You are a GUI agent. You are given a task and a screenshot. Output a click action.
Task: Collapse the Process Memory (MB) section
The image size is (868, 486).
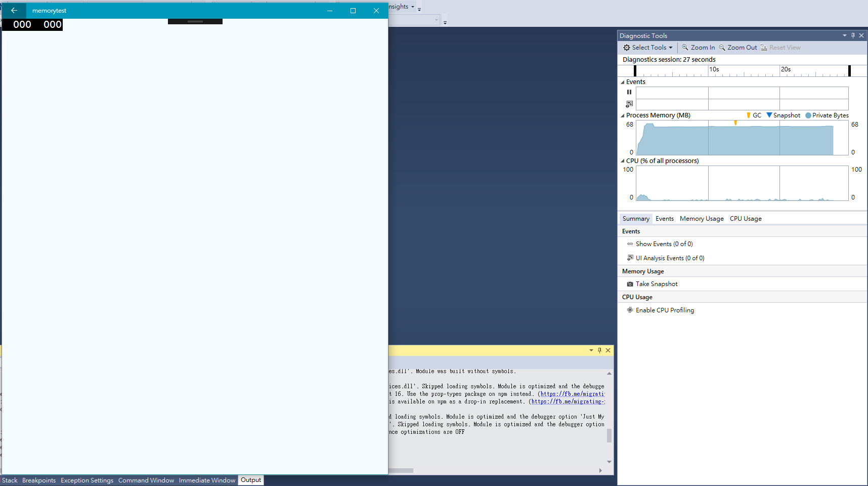click(622, 115)
